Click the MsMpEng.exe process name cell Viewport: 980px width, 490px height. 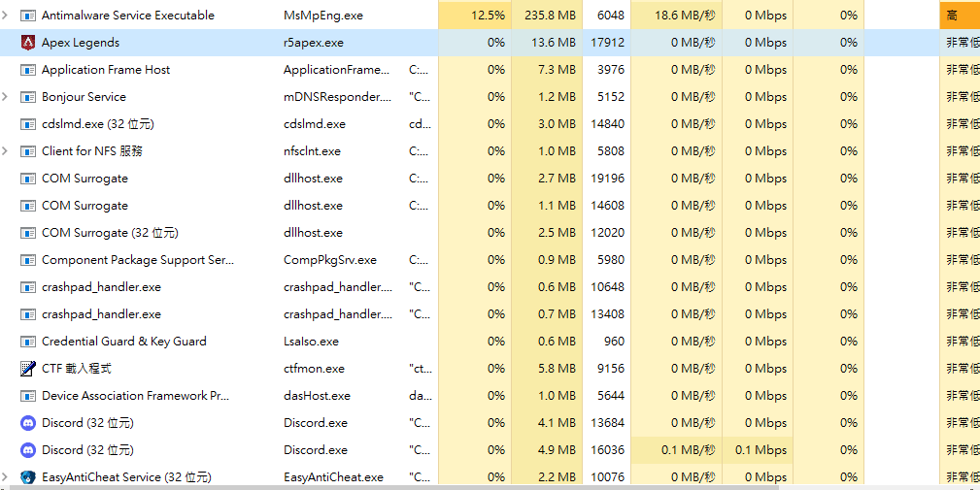pyautogui.click(x=323, y=16)
